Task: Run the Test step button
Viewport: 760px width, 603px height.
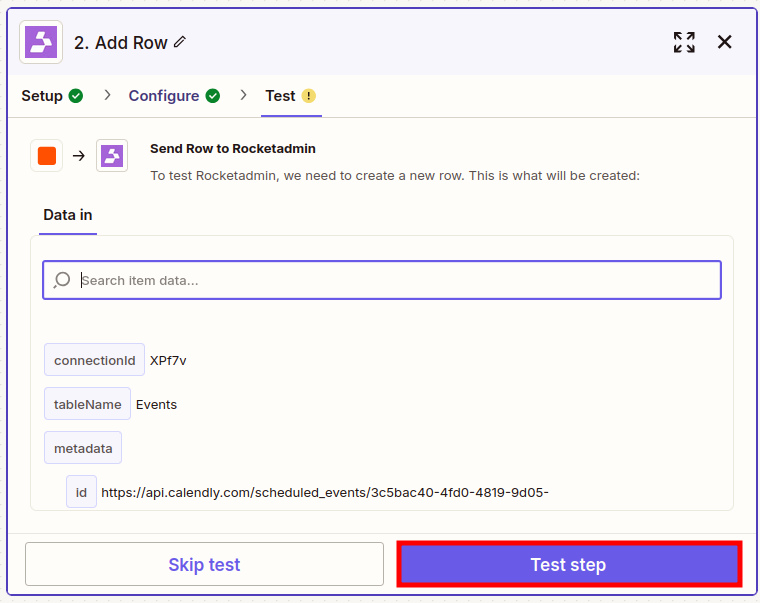Action: tap(569, 564)
